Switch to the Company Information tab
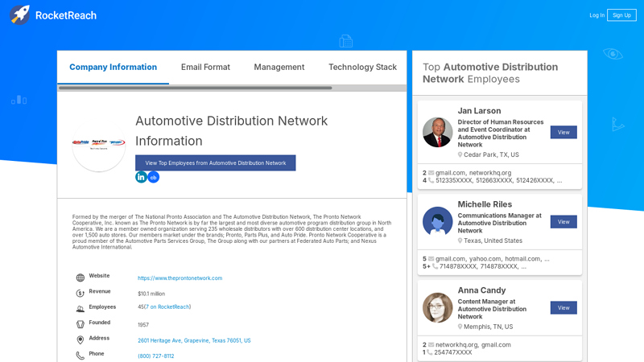This screenshot has width=644, height=362. pos(113,68)
